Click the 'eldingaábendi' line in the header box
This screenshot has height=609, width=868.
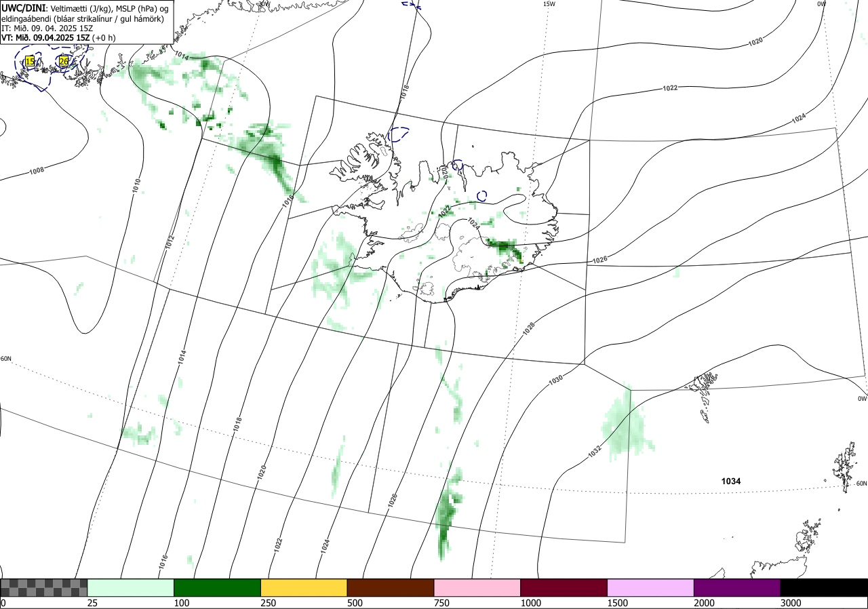click(x=83, y=18)
